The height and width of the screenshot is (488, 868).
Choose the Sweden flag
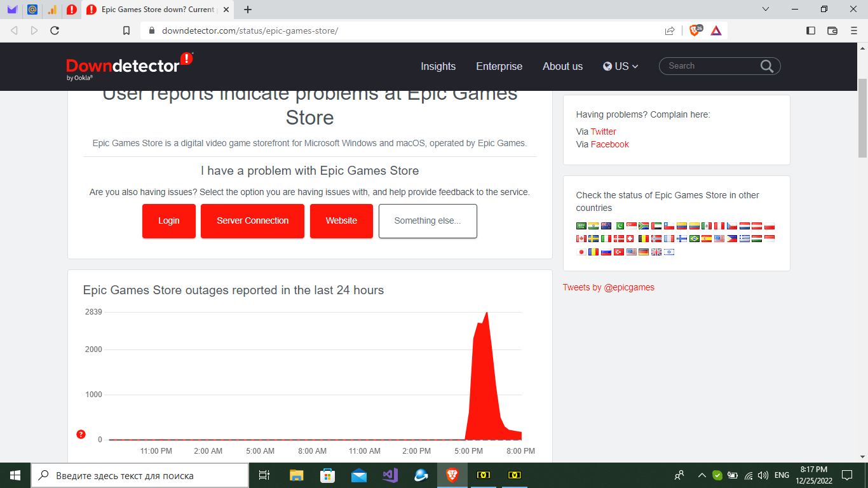593,238
